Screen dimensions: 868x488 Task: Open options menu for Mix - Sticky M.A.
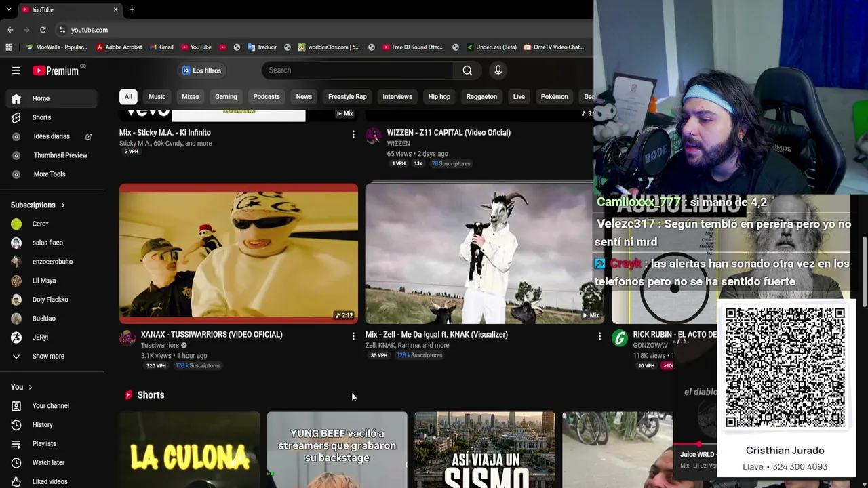(x=353, y=134)
